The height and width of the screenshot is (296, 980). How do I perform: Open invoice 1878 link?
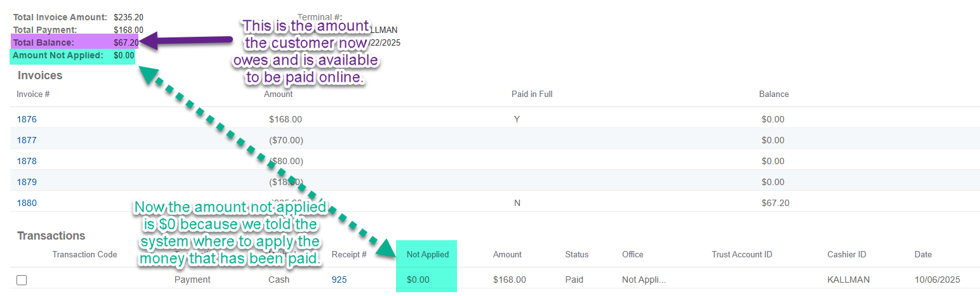tap(27, 161)
